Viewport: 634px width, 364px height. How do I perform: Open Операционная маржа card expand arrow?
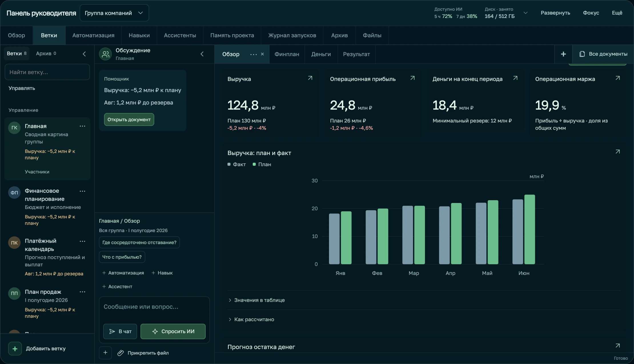pyautogui.click(x=617, y=78)
